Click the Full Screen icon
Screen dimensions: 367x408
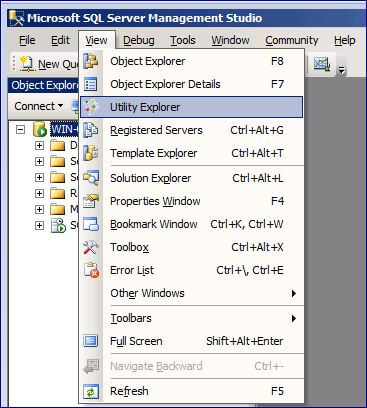pos(91,341)
